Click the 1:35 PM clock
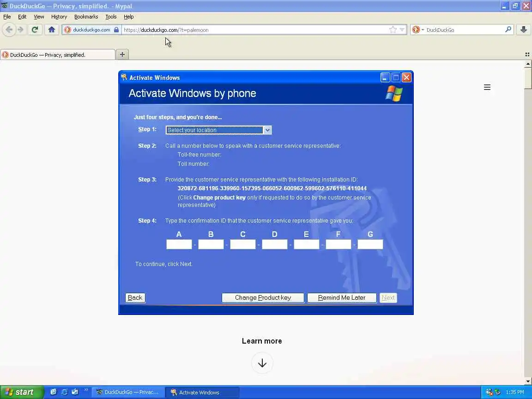This screenshot has height=399, width=532. tap(515, 392)
